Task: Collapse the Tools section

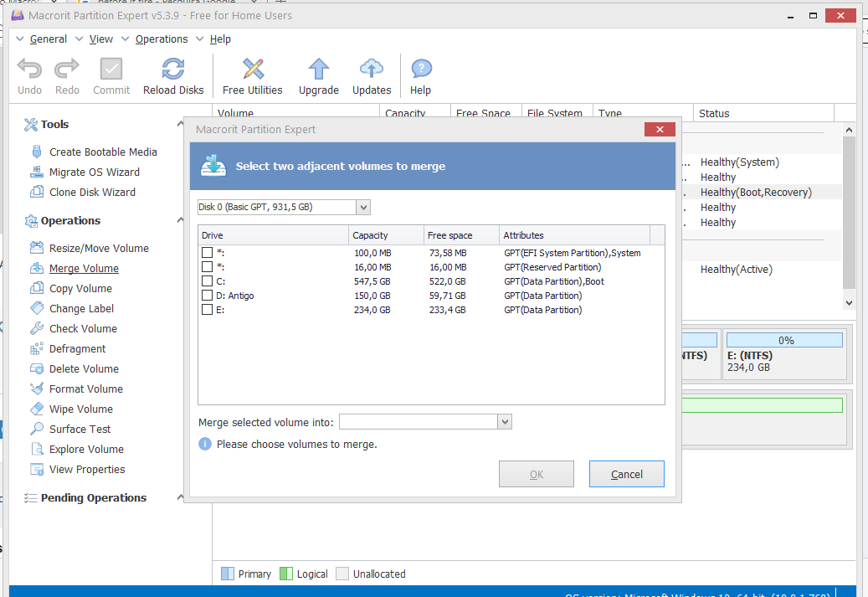Action: [x=180, y=123]
